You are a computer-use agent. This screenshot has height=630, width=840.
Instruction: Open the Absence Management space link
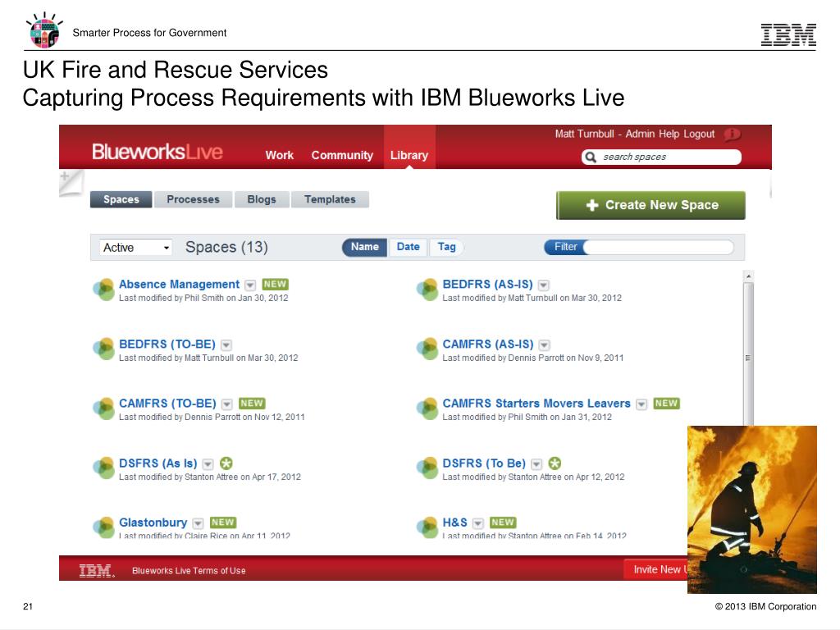179,285
